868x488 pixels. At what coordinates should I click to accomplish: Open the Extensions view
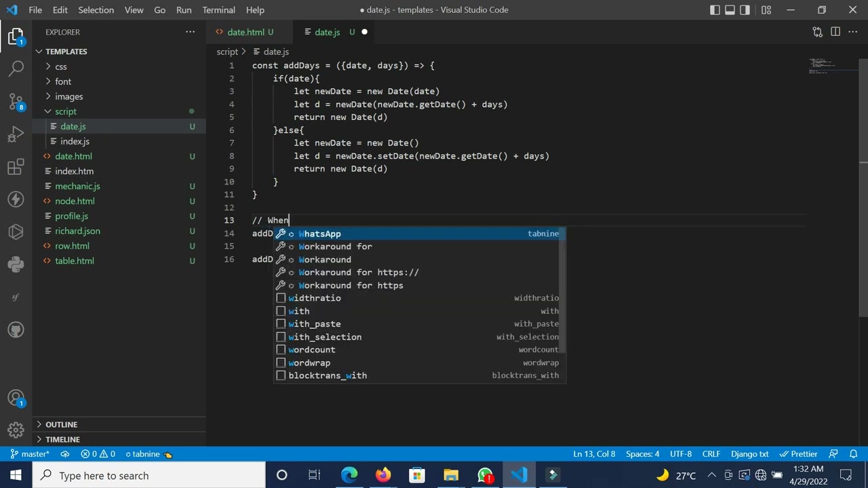[16, 167]
